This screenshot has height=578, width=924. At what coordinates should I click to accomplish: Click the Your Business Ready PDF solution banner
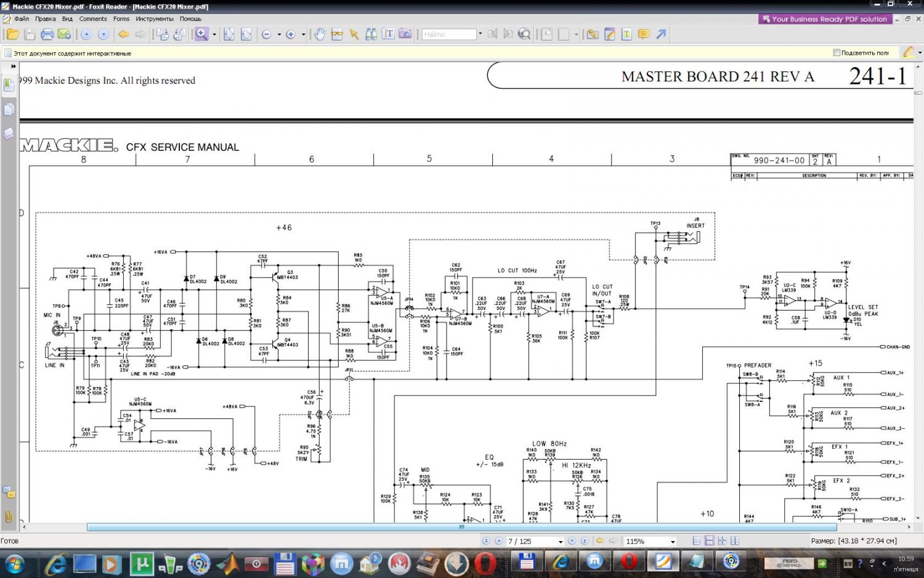coord(825,19)
